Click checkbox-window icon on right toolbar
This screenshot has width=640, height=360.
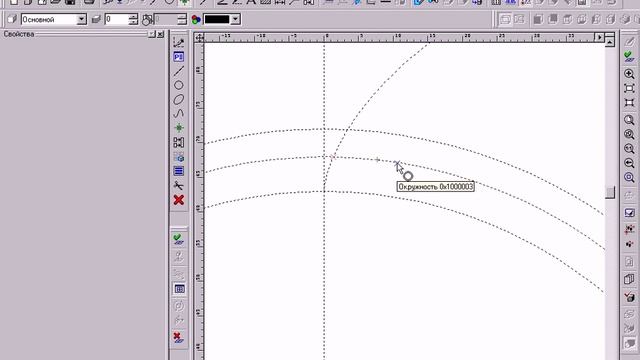coord(629,213)
